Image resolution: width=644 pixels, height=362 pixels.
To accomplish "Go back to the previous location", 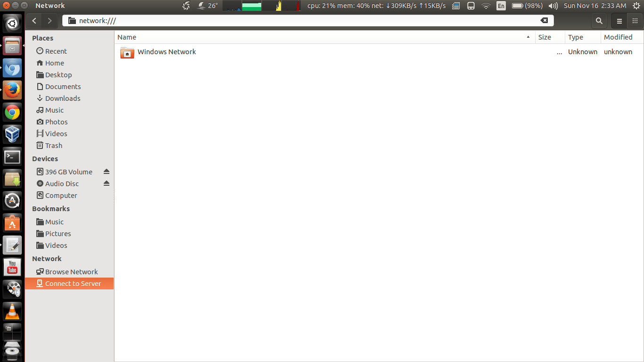I will (x=34, y=21).
